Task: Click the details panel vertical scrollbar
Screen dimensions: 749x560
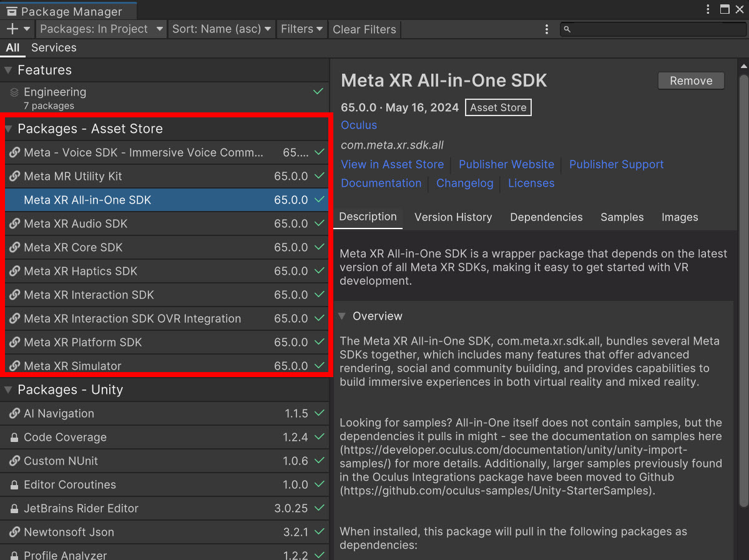Action: (743, 290)
